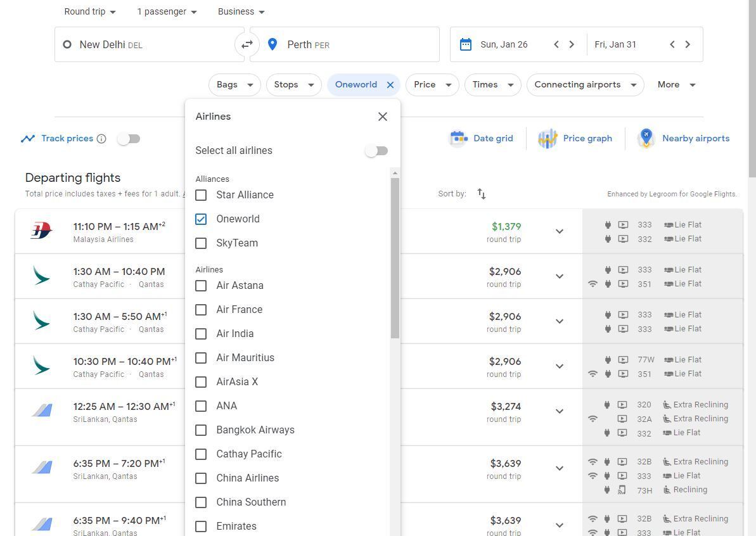Check the China Airlines checkbox
756x536 pixels.
[201, 478]
